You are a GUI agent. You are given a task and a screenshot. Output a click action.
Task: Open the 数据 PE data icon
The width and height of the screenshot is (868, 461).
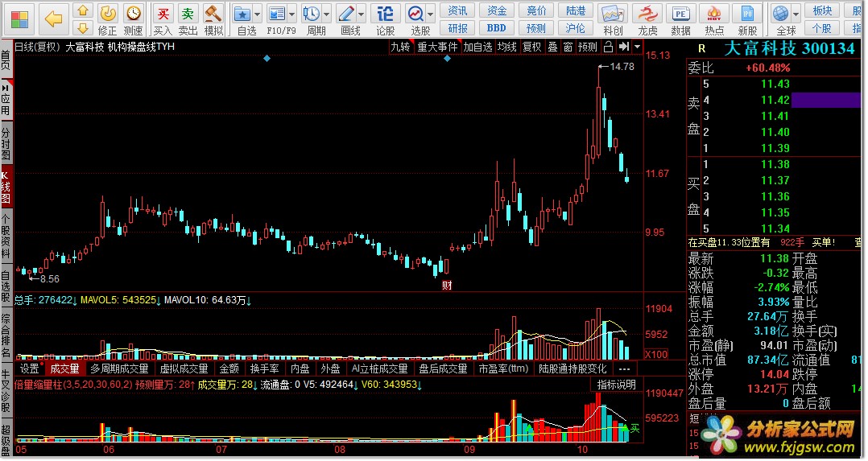tap(680, 14)
